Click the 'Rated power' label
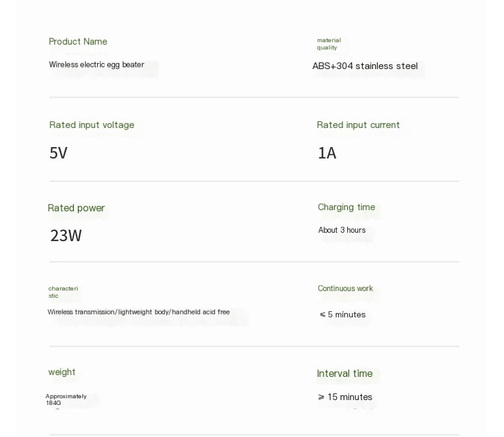The height and width of the screenshot is (437, 504). tap(76, 208)
